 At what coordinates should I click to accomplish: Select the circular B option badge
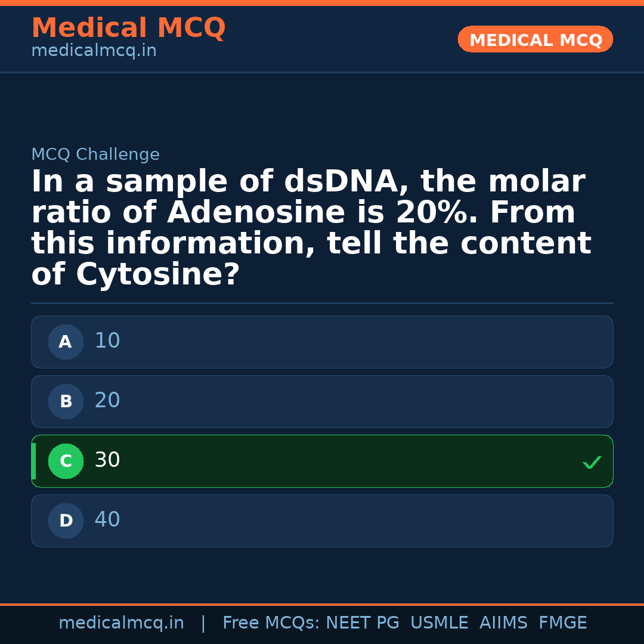[x=66, y=402]
